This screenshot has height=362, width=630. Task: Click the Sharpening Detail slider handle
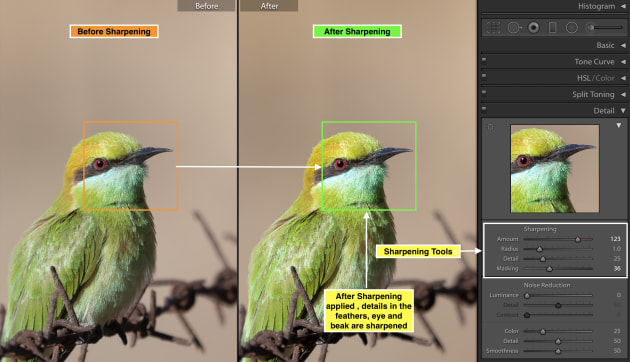(x=543, y=259)
